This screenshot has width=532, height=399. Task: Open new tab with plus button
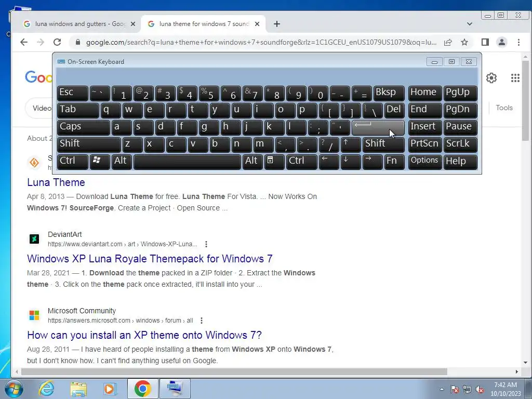(x=277, y=24)
